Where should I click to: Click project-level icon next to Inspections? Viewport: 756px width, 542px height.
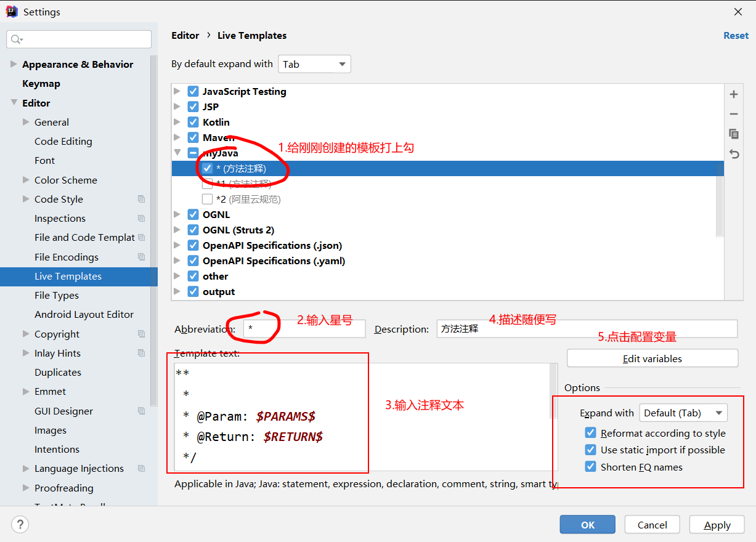(142, 218)
